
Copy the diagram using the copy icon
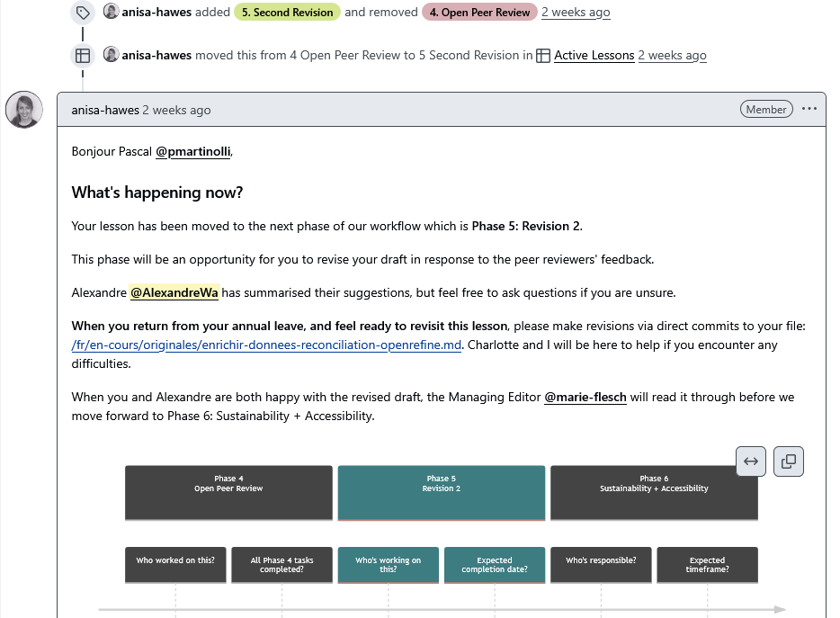789,461
